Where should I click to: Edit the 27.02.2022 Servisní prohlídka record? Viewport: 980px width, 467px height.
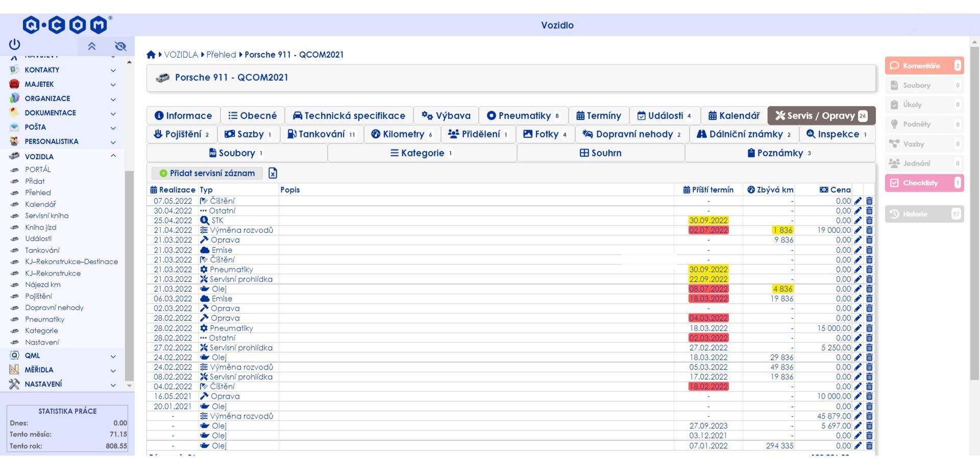click(x=858, y=348)
